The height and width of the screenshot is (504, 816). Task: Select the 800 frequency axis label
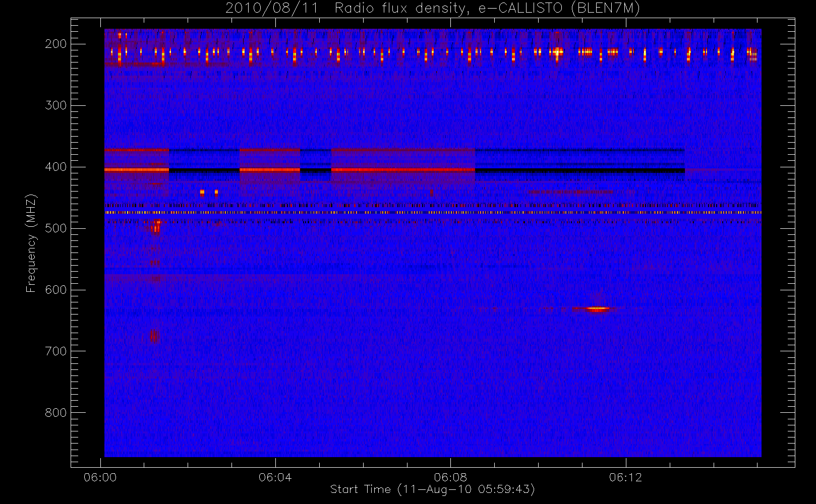[56, 413]
